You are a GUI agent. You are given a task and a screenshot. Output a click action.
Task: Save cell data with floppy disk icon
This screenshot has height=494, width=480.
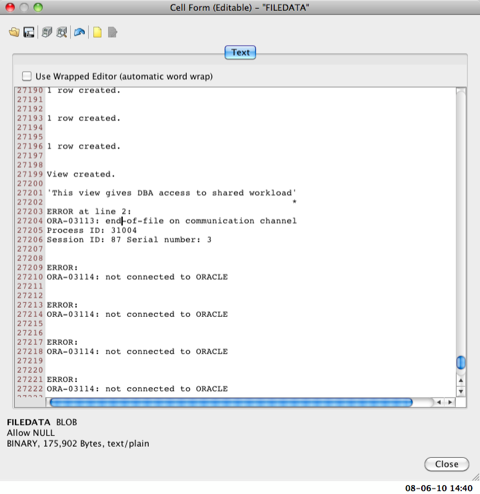click(29, 32)
